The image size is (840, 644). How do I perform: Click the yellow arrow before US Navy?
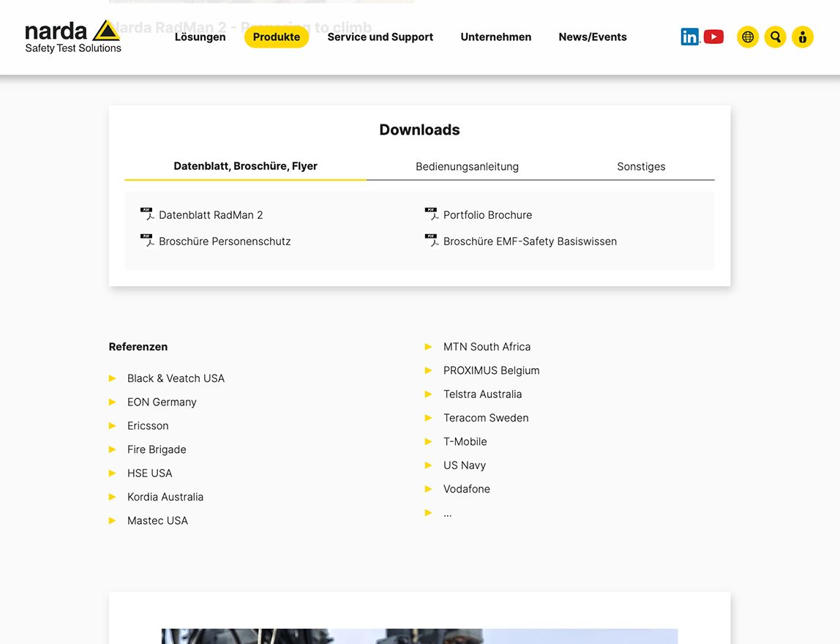coord(429,465)
